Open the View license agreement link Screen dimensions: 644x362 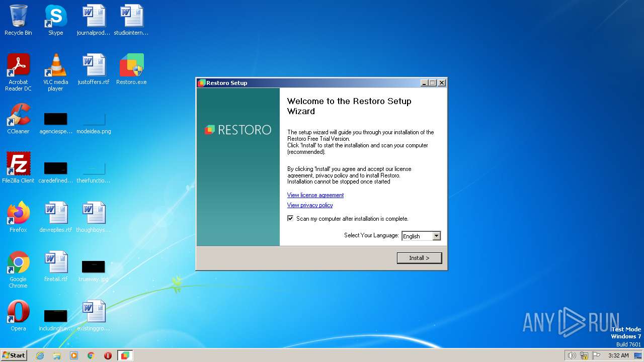tap(315, 195)
